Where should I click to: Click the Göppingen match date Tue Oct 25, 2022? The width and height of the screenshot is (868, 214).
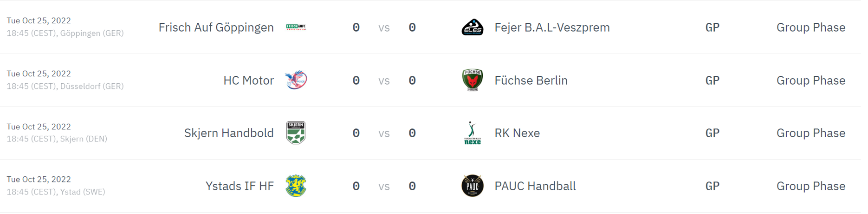coord(39,20)
